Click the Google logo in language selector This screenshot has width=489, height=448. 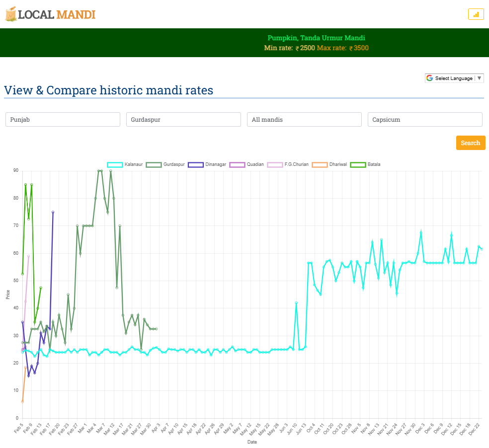pyautogui.click(x=430, y=78)
